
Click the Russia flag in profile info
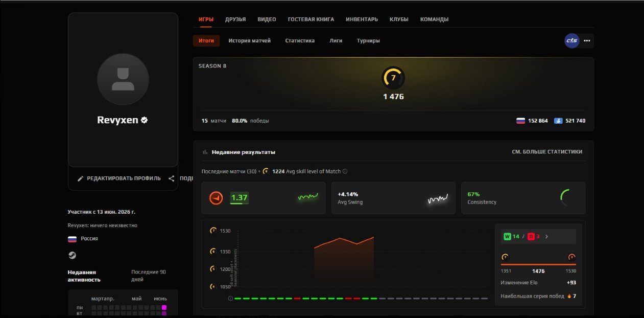click(72, 239)
